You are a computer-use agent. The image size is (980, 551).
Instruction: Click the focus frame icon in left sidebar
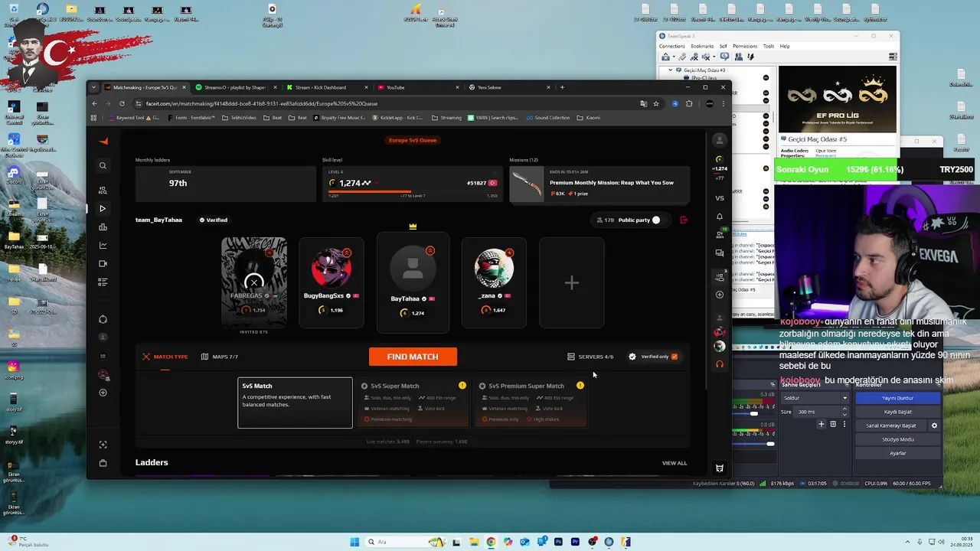pyautogui.click(x=103, y=445)
